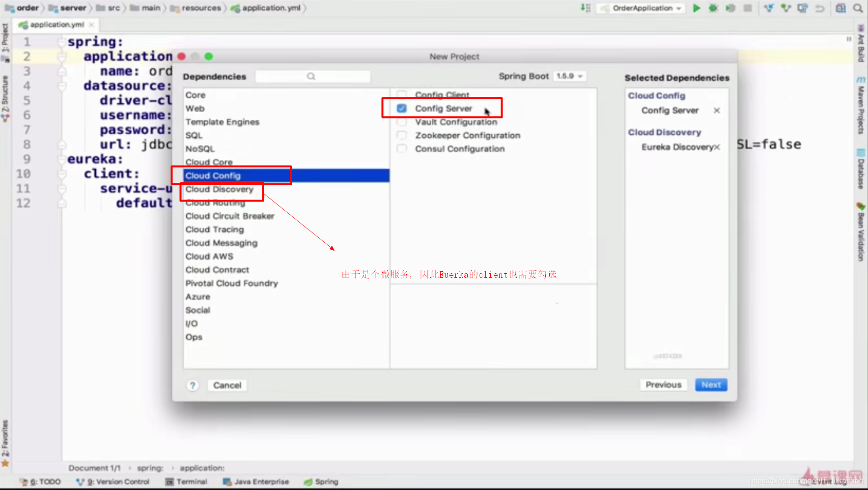Open the Version Control tool window

point(113,482)
